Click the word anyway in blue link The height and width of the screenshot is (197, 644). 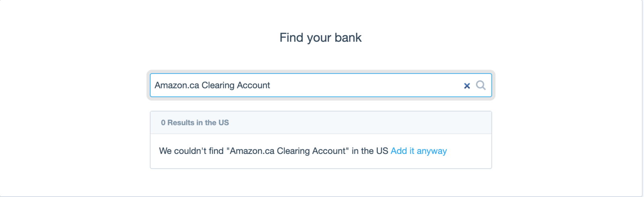point(432,151)
